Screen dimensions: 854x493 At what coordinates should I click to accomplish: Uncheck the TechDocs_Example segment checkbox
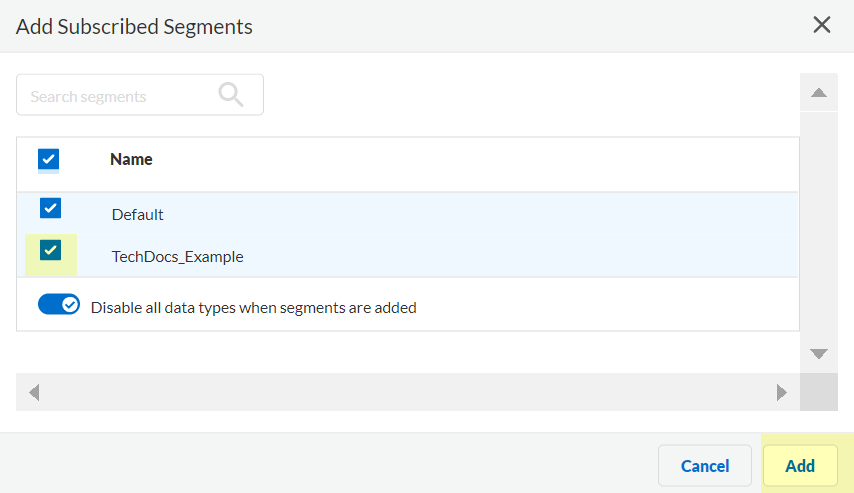click(x=50, y=250)
